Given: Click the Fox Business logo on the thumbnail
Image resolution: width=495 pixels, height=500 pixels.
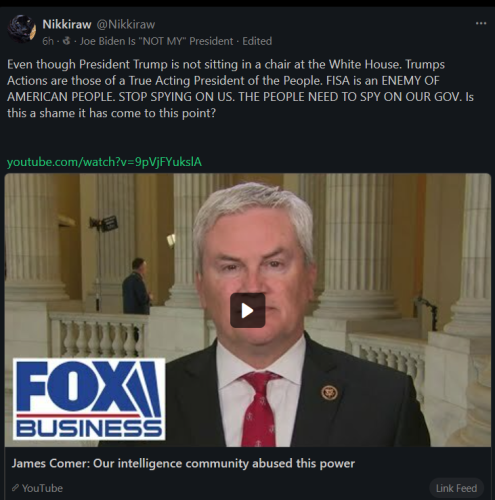Looking at the screenshot, I should tap(89, 399).
